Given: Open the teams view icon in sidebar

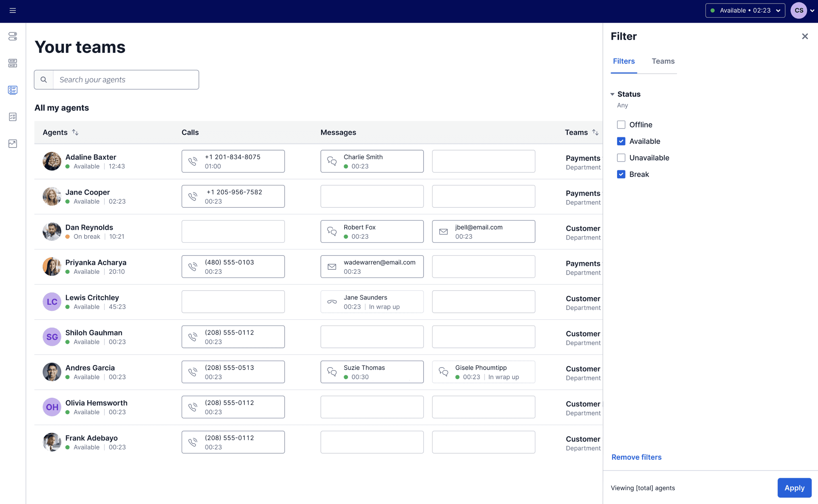Looking at the screenshot, I should tap(12, 90).
